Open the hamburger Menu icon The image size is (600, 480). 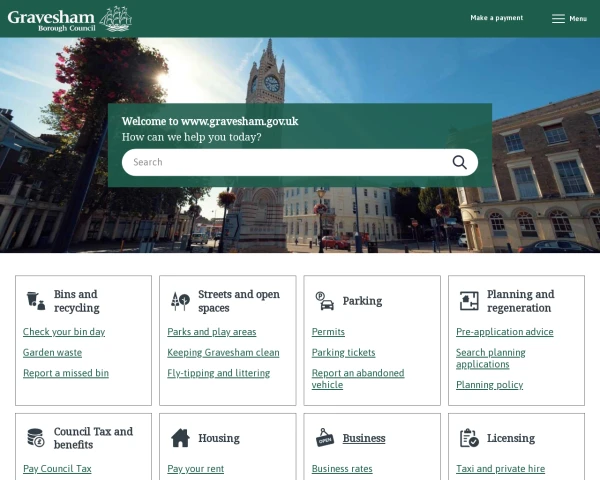pyautogui.click(x=558, y=18)
